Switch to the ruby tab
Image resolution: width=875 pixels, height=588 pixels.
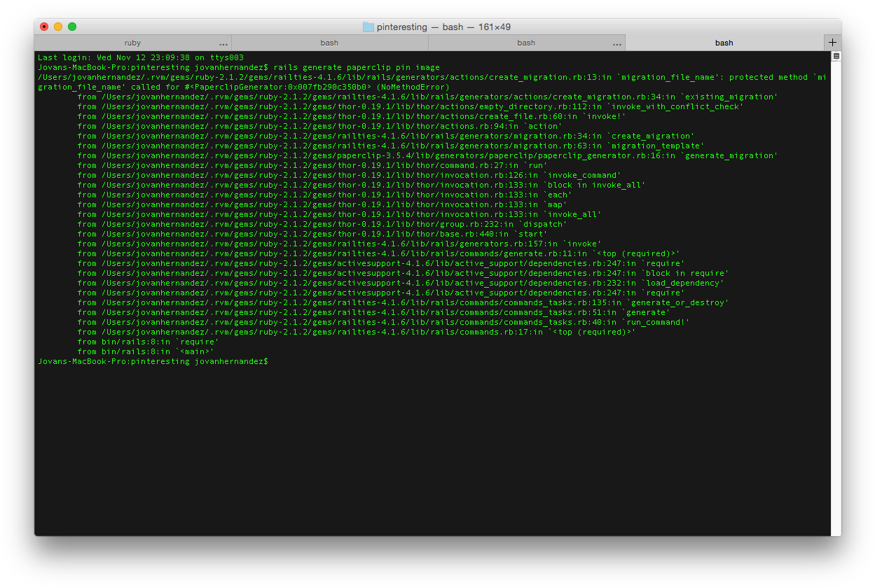pos(133,43)
